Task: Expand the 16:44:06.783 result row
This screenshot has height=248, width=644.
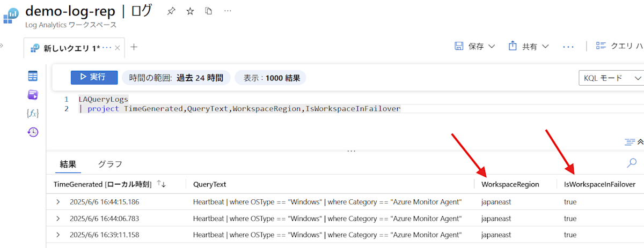Action: coord(57,219)
